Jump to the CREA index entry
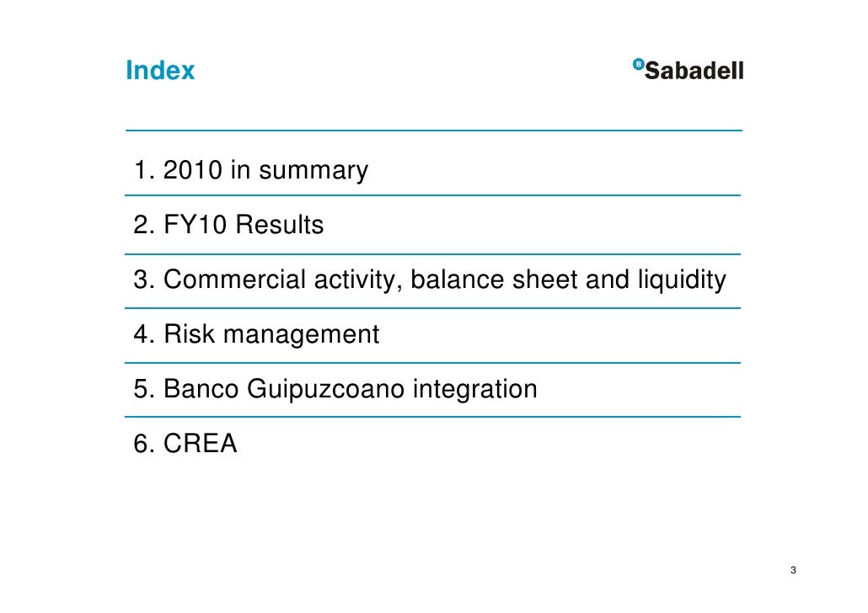 [x=185, y=443]
